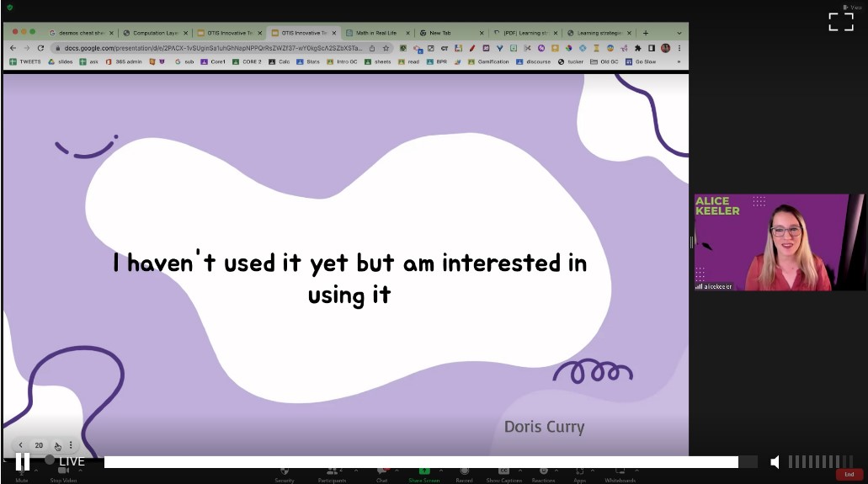Select the slide number 20 box

39,445
